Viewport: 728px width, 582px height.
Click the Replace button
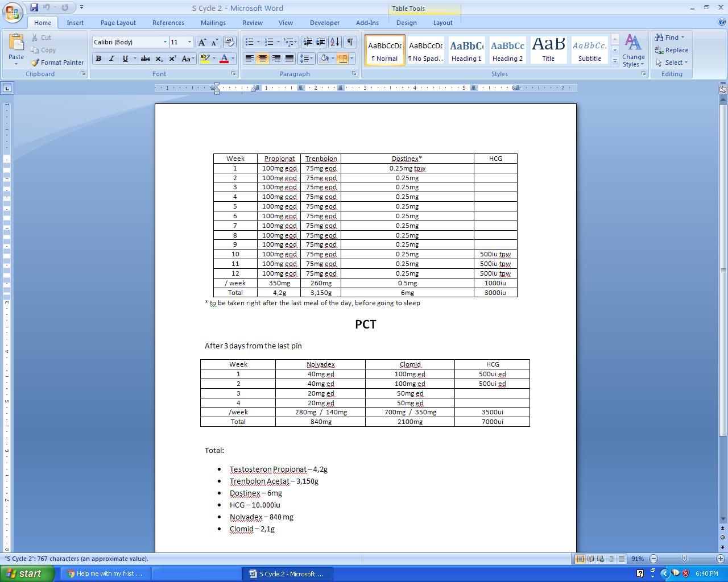(x=671, y=50)
